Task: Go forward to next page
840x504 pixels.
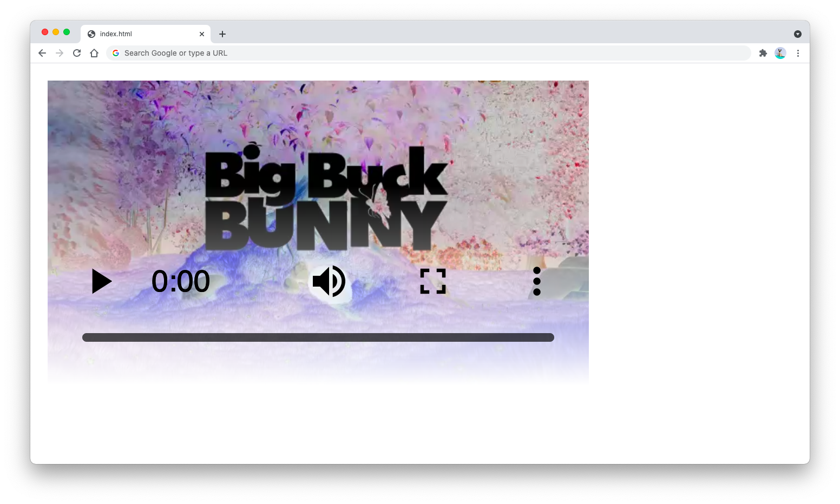Action: [60, 53]
